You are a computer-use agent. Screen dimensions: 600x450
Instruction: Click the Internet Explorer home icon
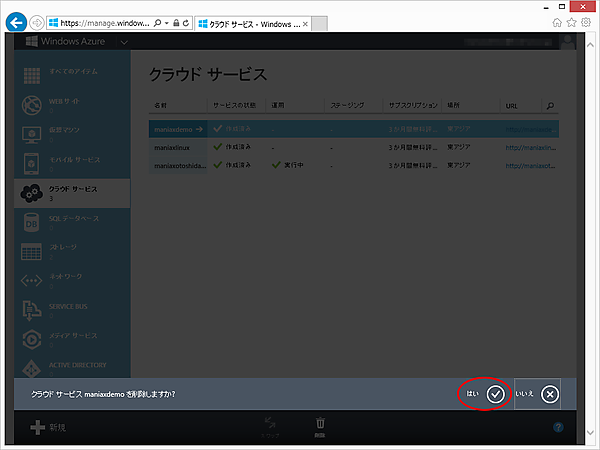coord(556,21)
